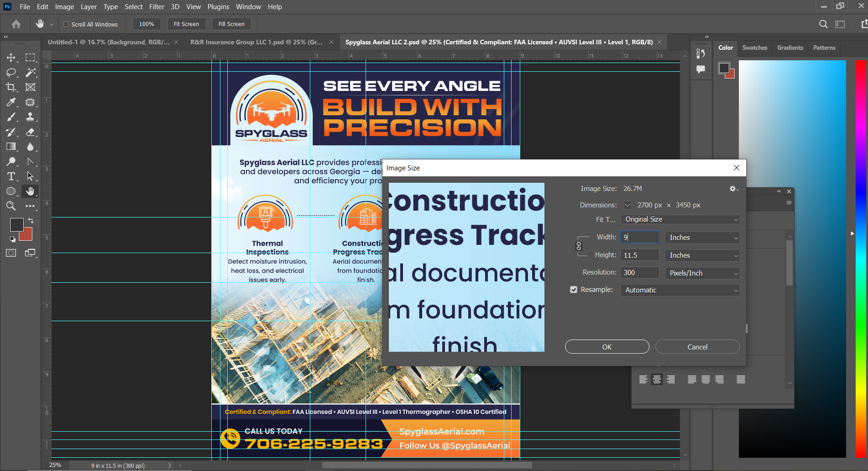Image resolution: width=868 pixels, height=471 pixels.
Task: Click the constrain proportions chain-link icon
Action: (579, 246)
